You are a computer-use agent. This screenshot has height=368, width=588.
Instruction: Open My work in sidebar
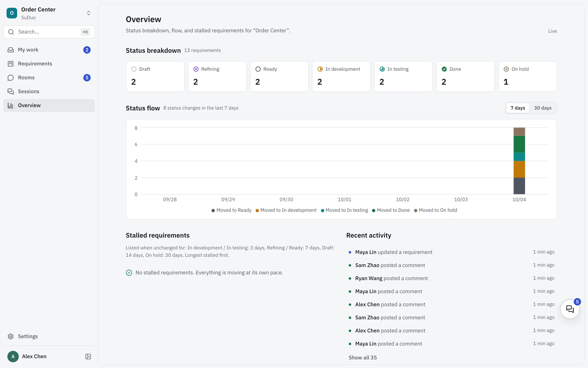pyautogui.click(x=49, y=50)
